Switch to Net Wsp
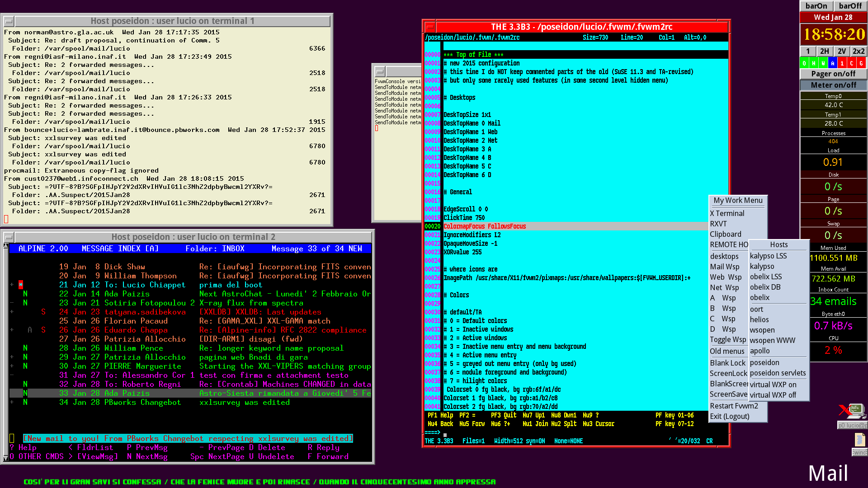The width and height of the screenshot is (868, 488). (x=729, y=287)
